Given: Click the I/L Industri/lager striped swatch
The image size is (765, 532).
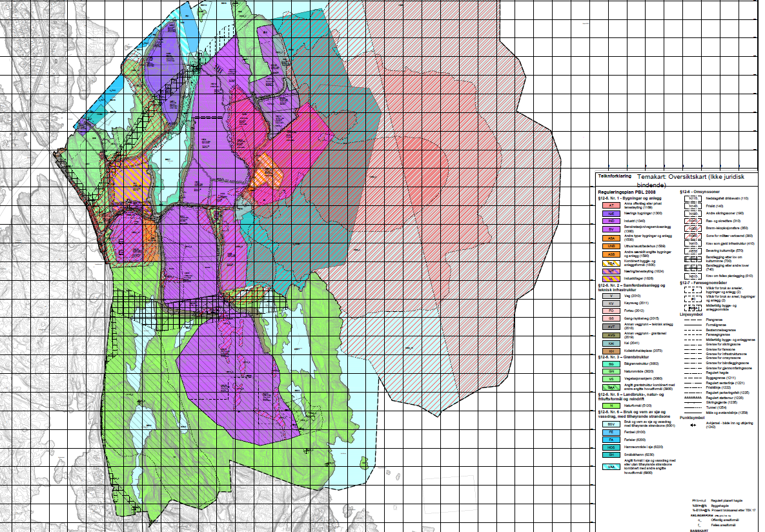Looking at the screenshot, I should 611,280.
